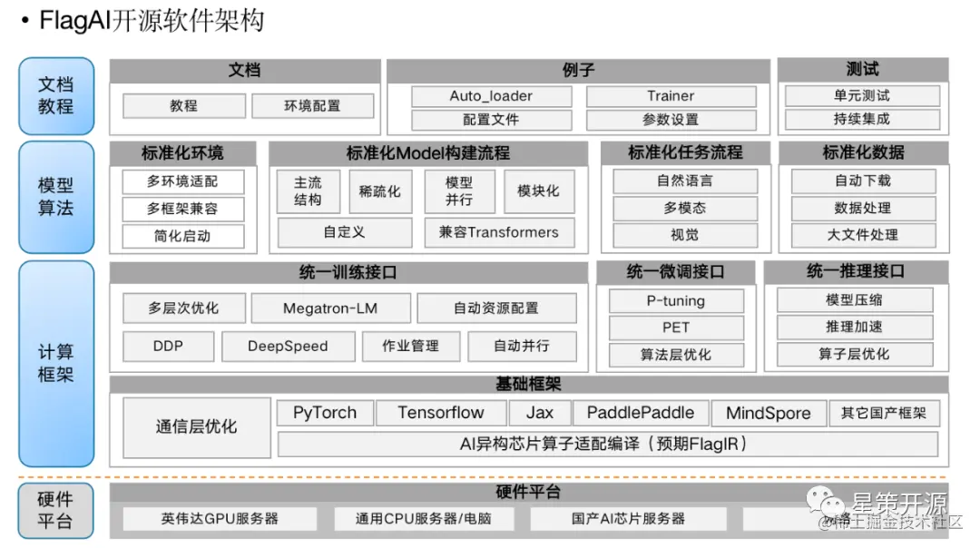Image resolution: width=980 pixels, height=548 pixels.
Task: Click the Tensorflow framework block
Action: click(441, 413)
